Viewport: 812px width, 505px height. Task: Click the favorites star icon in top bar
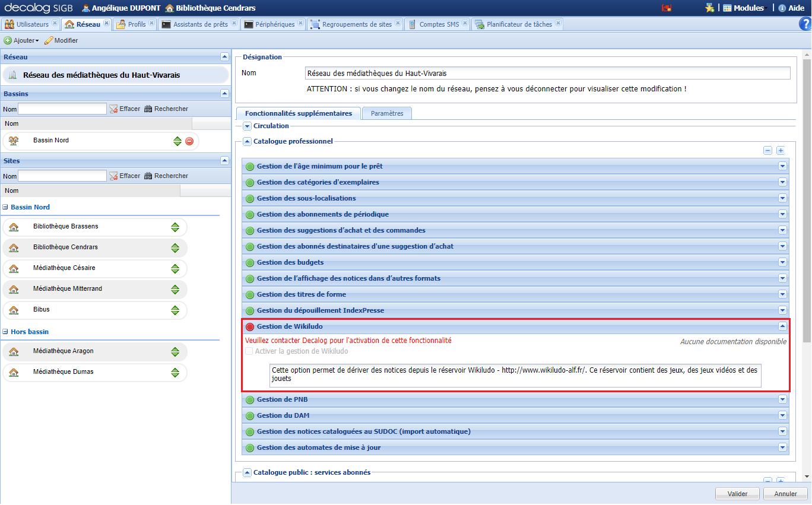coord(709,8)
